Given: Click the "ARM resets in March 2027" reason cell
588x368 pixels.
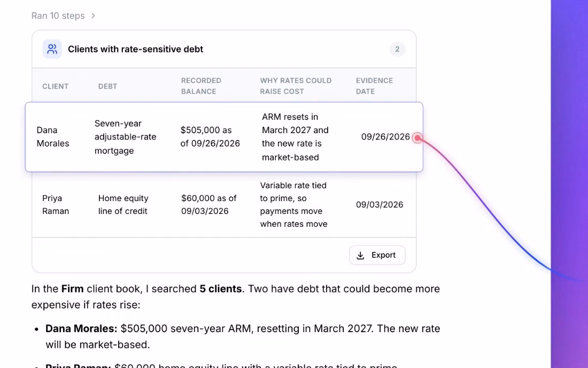Looking at the screenshot, I should click(295, 137).
